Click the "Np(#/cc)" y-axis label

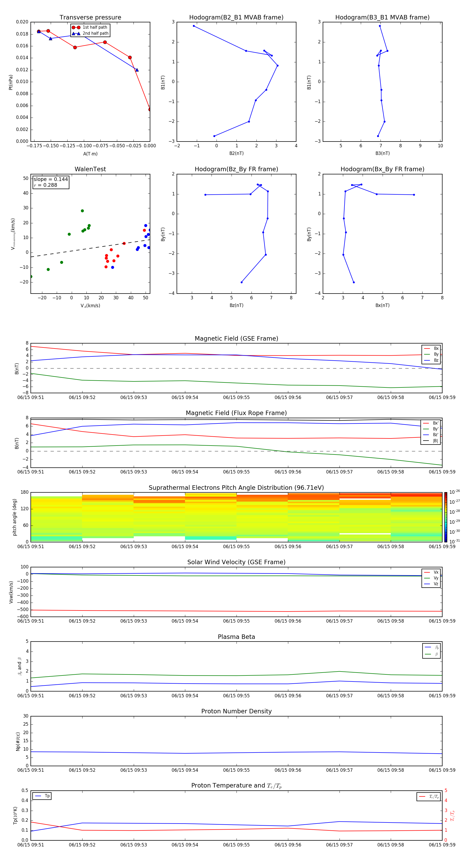coord(18,741)
